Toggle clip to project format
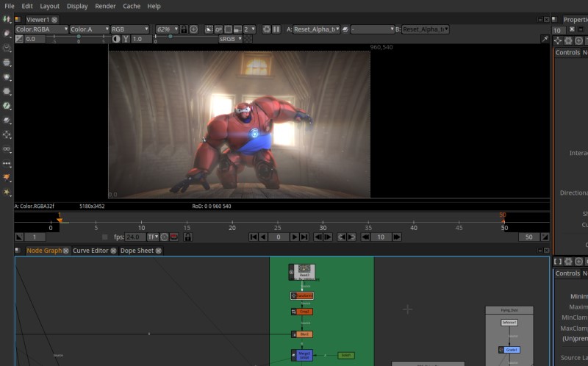This screenshot has height=366, width=588. (x=209, y=29)
